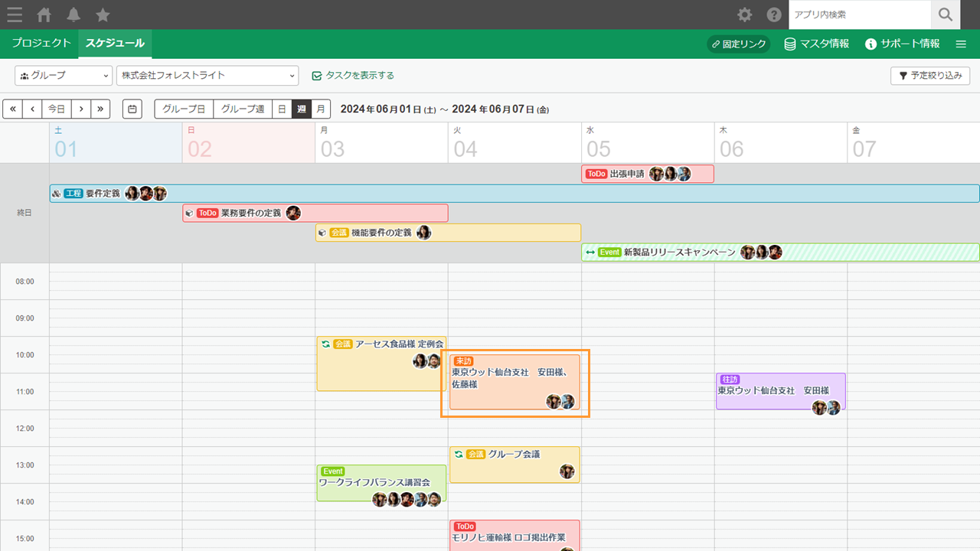Switch to the プロジェクト tab
980x551 pixels.
[41, 44]
